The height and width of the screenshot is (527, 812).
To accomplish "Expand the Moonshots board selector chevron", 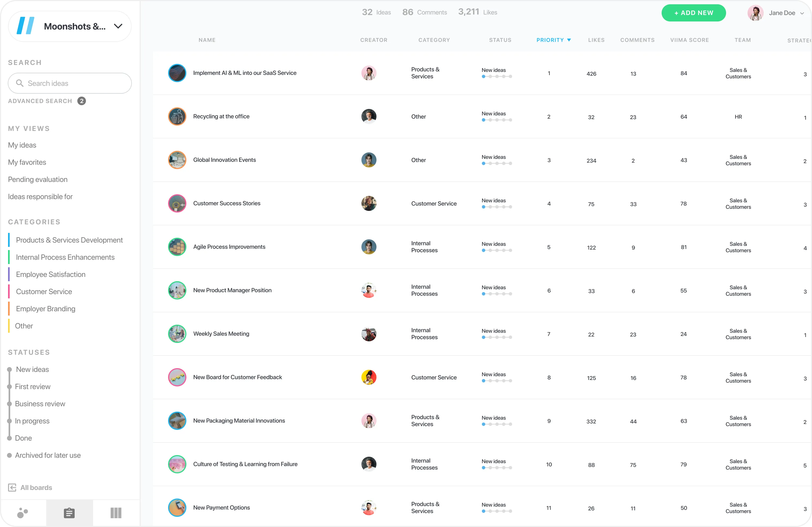I will coord(118,26).
